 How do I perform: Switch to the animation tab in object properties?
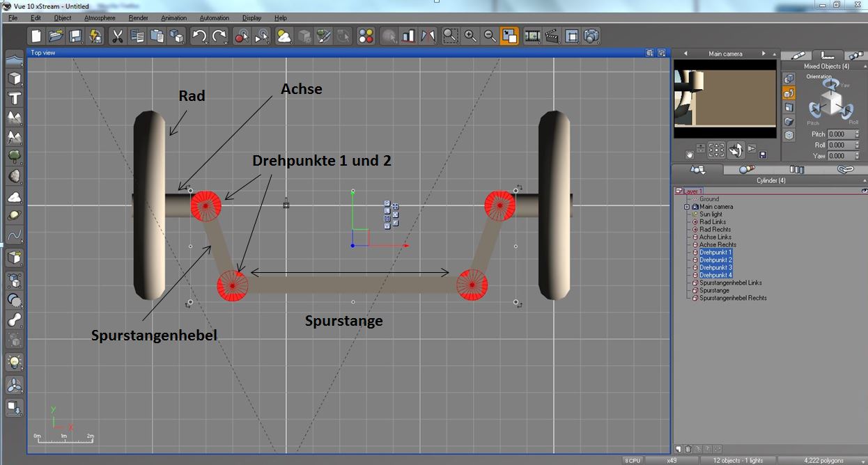pyautogui.click(x=855, y=54)
